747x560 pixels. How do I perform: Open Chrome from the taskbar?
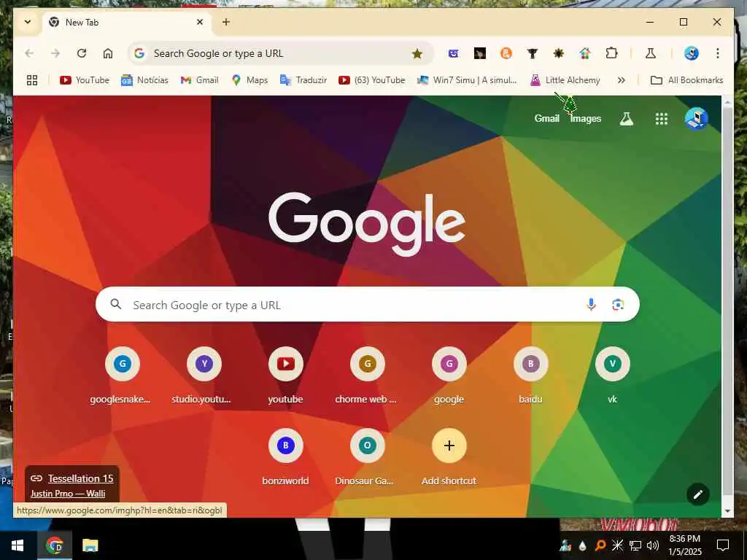(x=54, y=545)
